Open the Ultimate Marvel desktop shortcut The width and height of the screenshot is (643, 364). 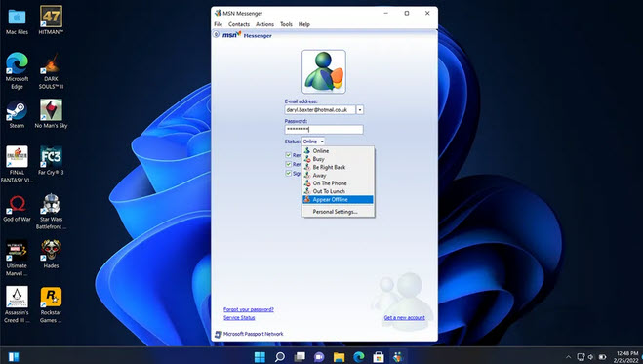click(17, 259)
